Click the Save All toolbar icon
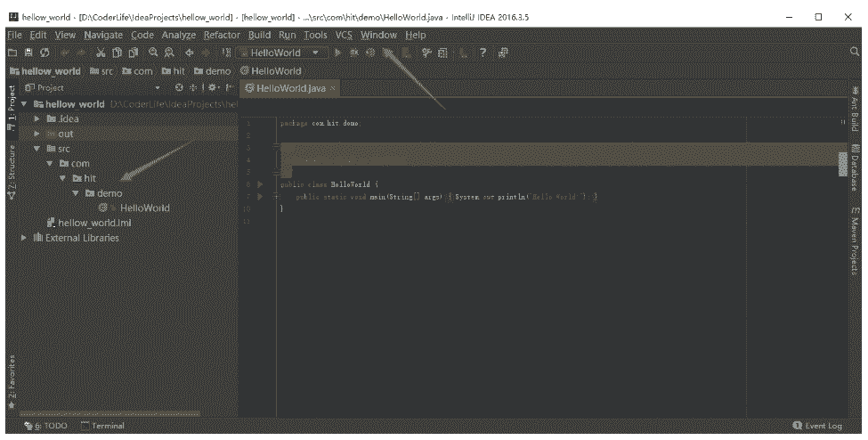Image resolution: width=868 pixels, height=440 pixels. point(28,53)
